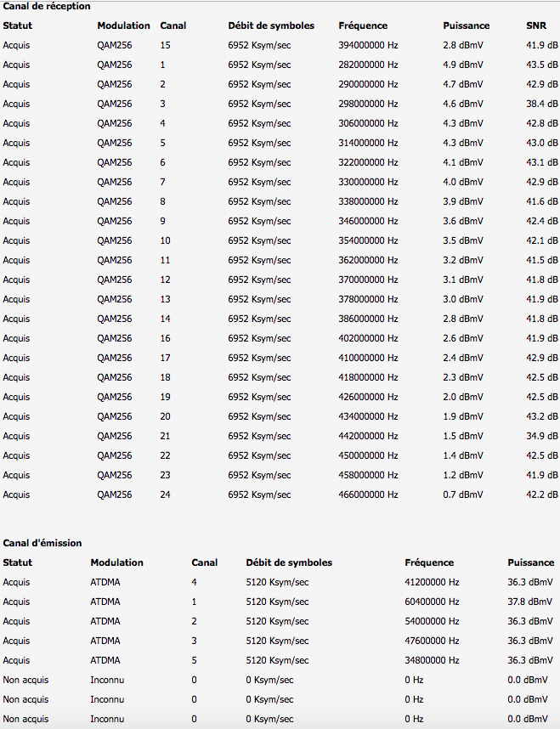Select the 394000000 Hz frequency value
Image resolution: width=560 pixels, height=729 pixels.
[x=367, y=45]
